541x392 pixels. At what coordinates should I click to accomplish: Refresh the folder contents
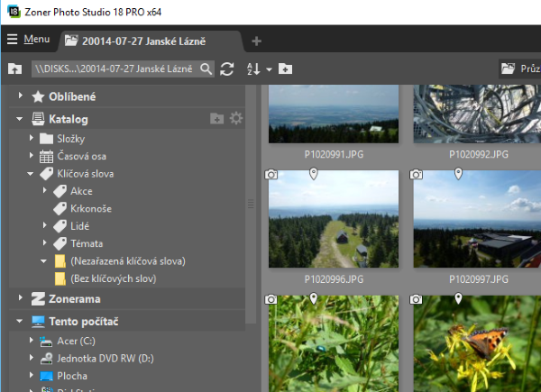pos(226,69)
